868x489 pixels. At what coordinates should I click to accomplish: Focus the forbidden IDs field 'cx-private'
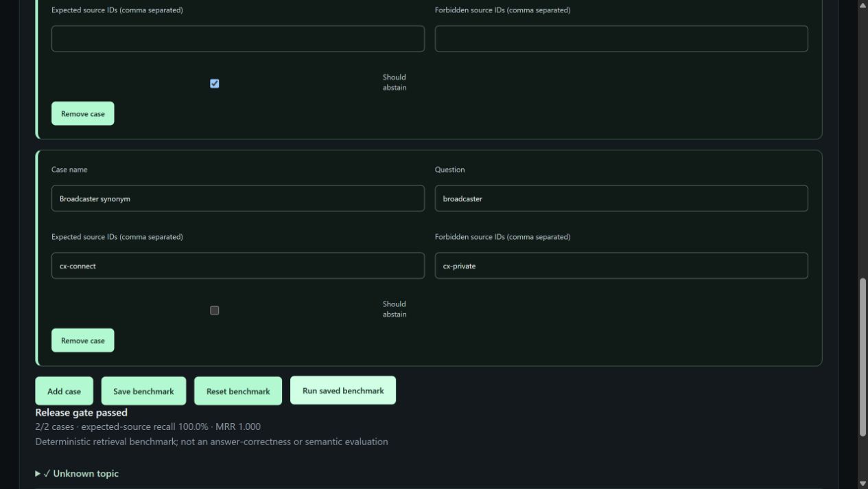tap(621, 266)
